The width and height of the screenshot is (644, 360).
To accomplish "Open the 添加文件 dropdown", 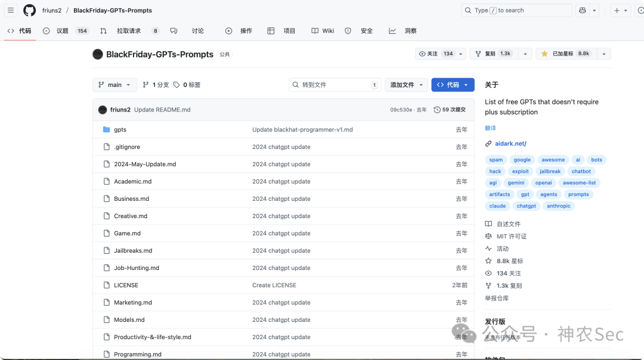I will point(406,85).
